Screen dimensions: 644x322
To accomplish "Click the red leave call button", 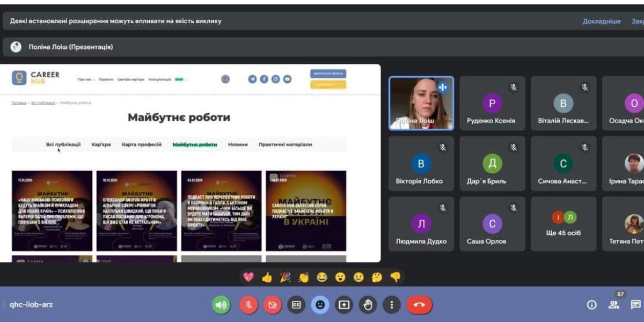I will pos(419,305).
